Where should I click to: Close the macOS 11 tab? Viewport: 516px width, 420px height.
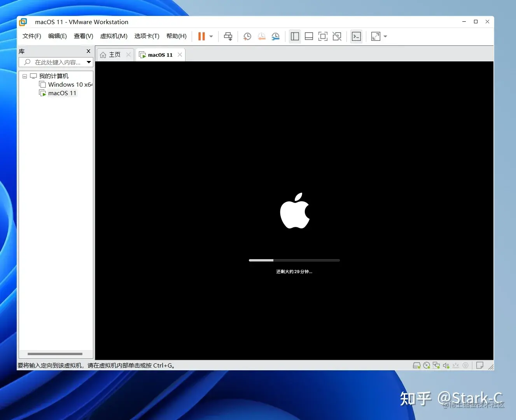point(180,55)
